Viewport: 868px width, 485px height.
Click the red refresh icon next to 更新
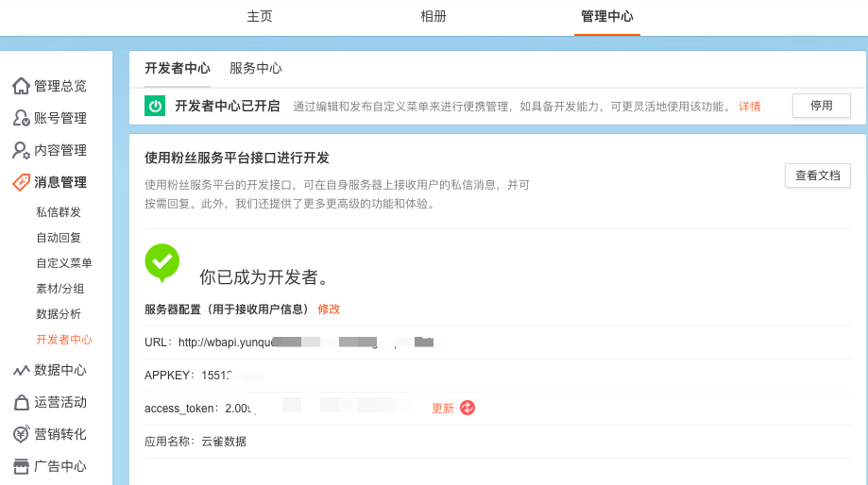(x=468, y=408)
